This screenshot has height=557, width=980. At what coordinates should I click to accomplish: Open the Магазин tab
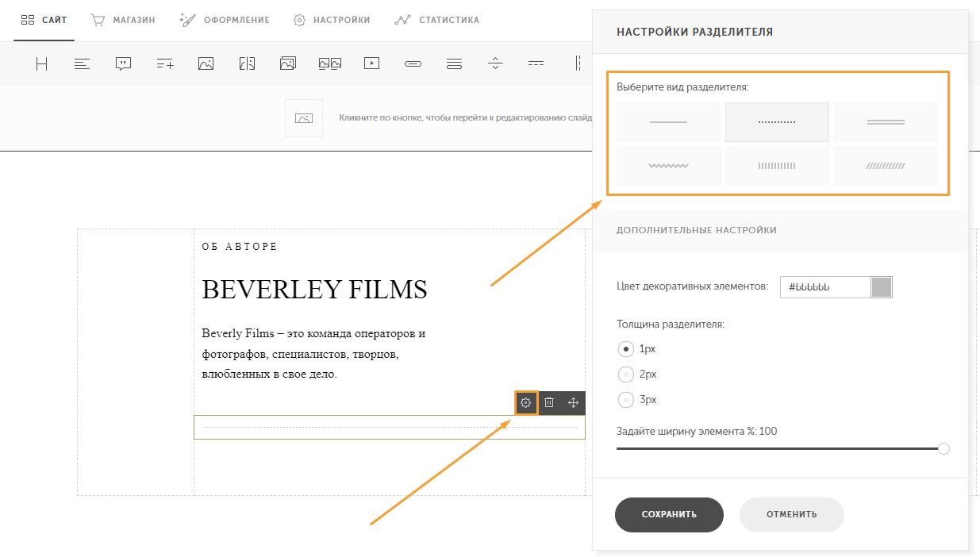[122, 20]
